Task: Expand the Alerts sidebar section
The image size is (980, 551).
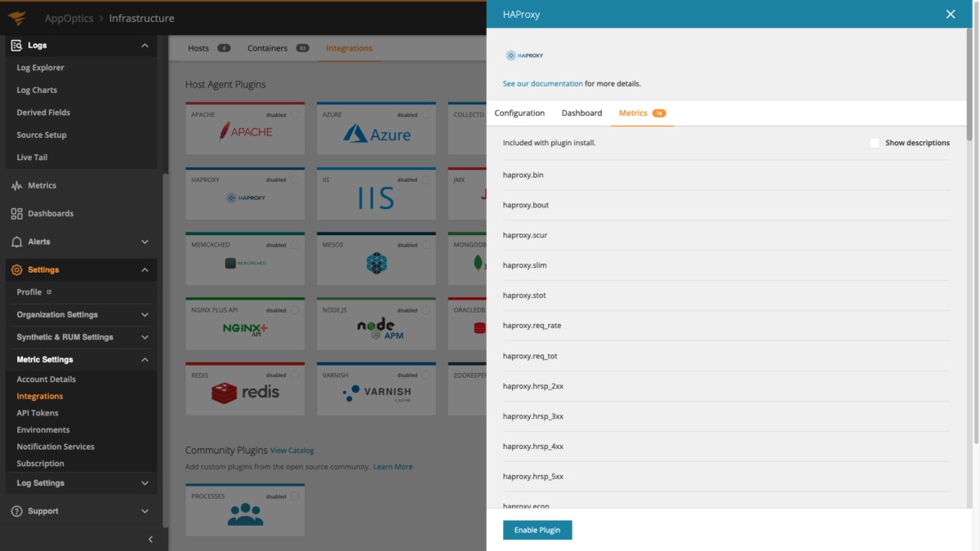Action: (x=145, y=242)
